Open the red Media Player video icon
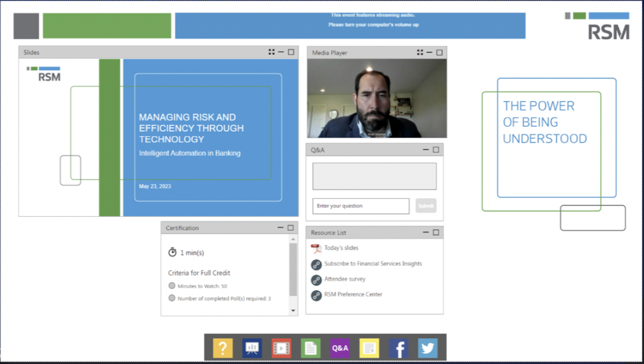 (281, 348)
